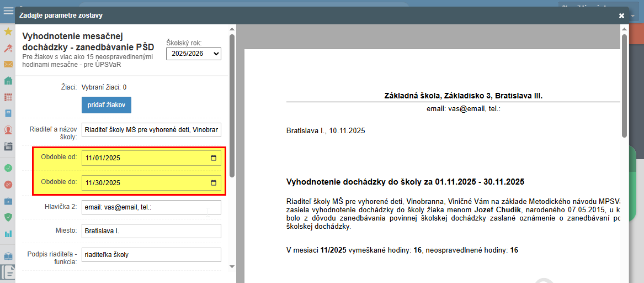Close the Zadajte parametre zostavy dialog
The width and height of the screenshot is (644, 283).
621,16
